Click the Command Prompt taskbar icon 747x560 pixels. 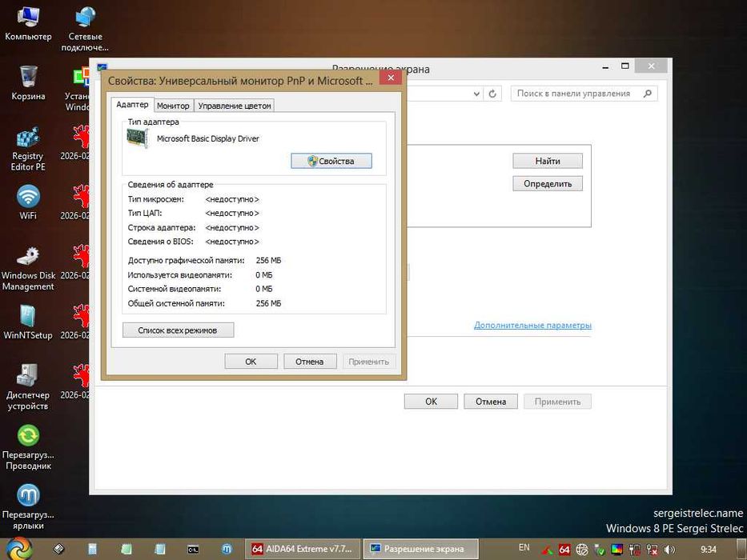[193, 549]
